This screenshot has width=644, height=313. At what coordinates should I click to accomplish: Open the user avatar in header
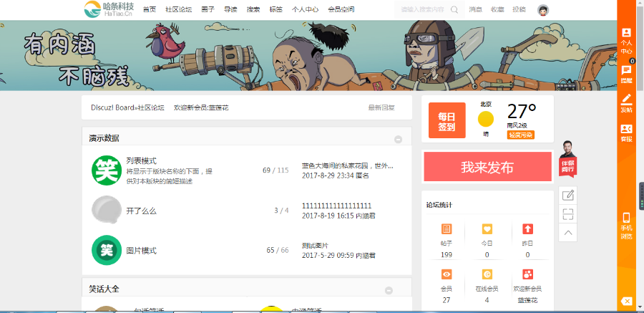point(543,10)
